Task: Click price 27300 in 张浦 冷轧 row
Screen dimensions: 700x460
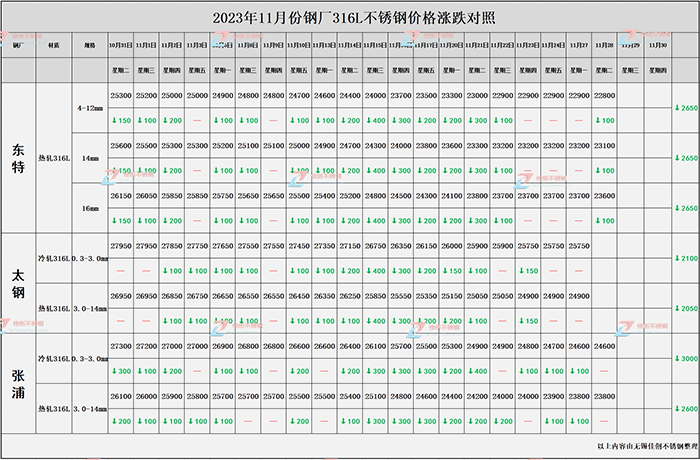Action: pyautogui.click(x=121, y=346)
